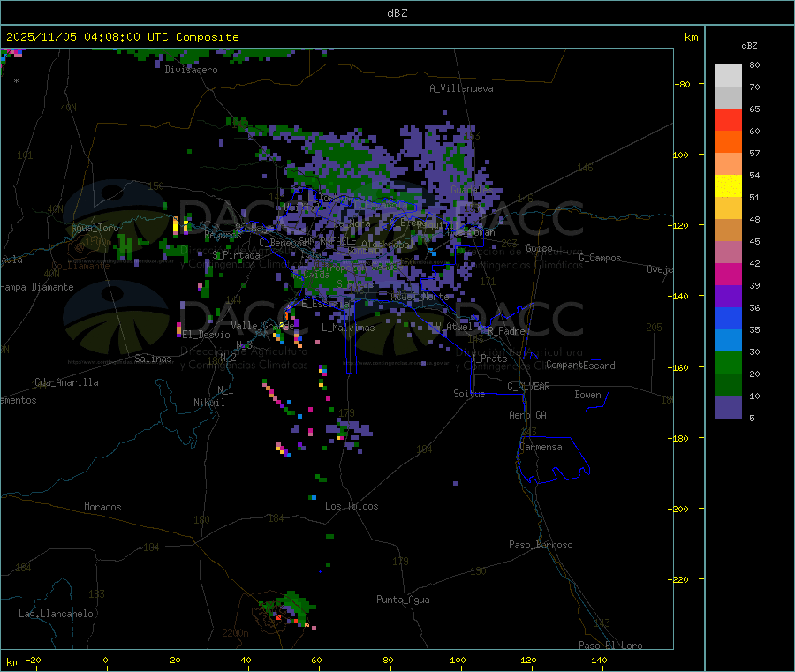Click the Guico location label

[539, 248]
